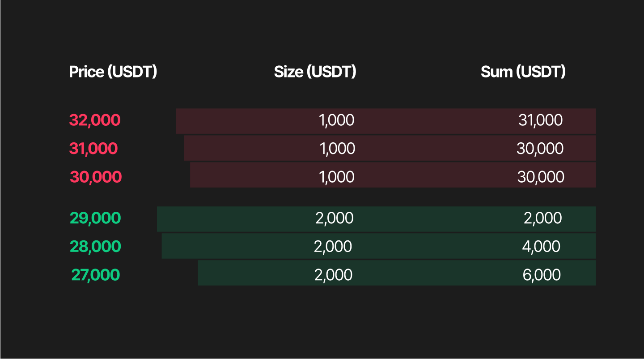Select the Sum (USDT) column header
The width and height of the screenshot is (644, 359).
point(523,72)
